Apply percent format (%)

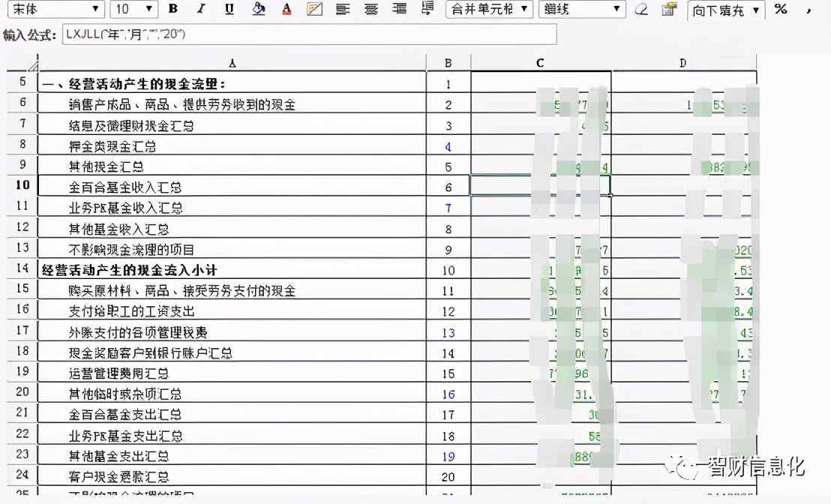pos(780,9)
